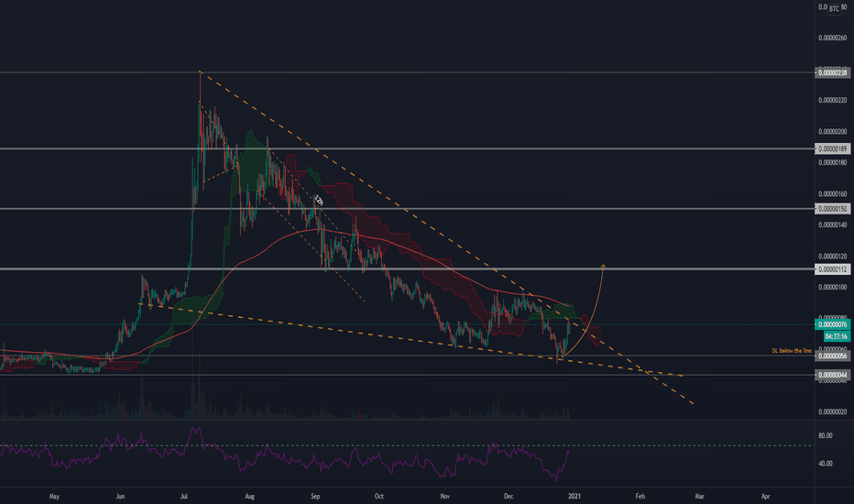The image size is (854, 504).
Task: Click the RSI 40.00 scale label
Action: pos(825,464)
